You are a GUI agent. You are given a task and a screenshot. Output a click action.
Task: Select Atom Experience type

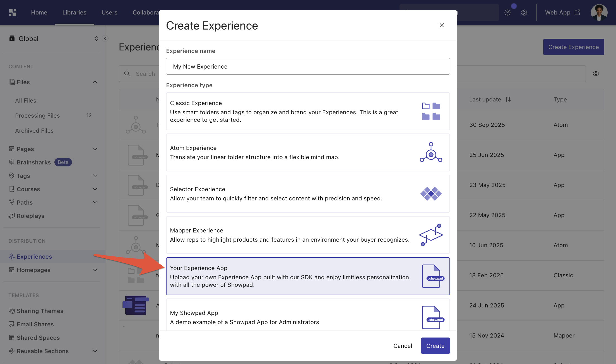pyautogui.click(x=308, y=152)
